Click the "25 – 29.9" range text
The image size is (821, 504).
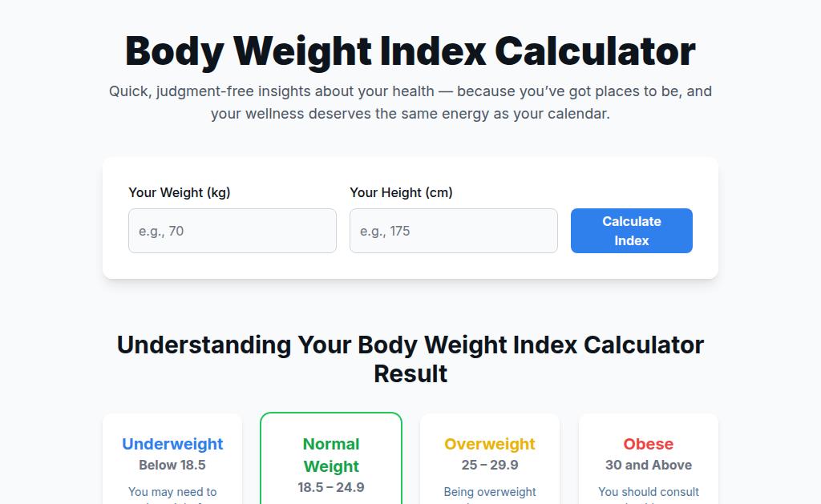[x=490, y=465]
